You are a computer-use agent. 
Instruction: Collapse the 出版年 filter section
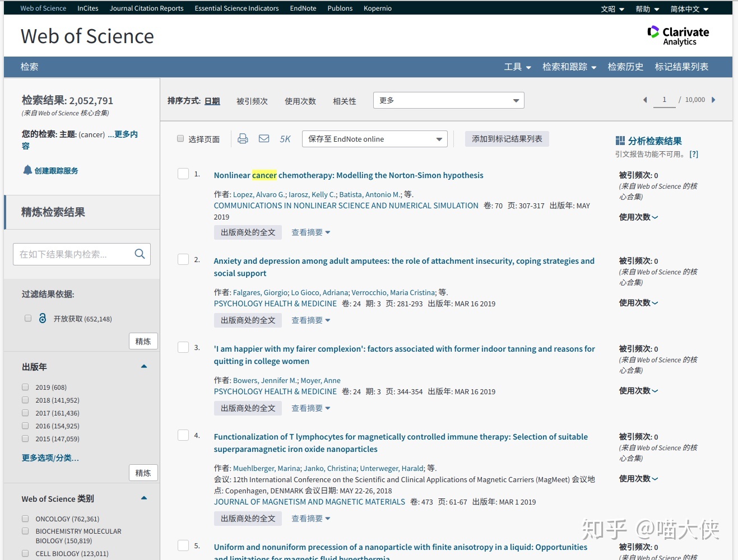click(x=144, y=366)
